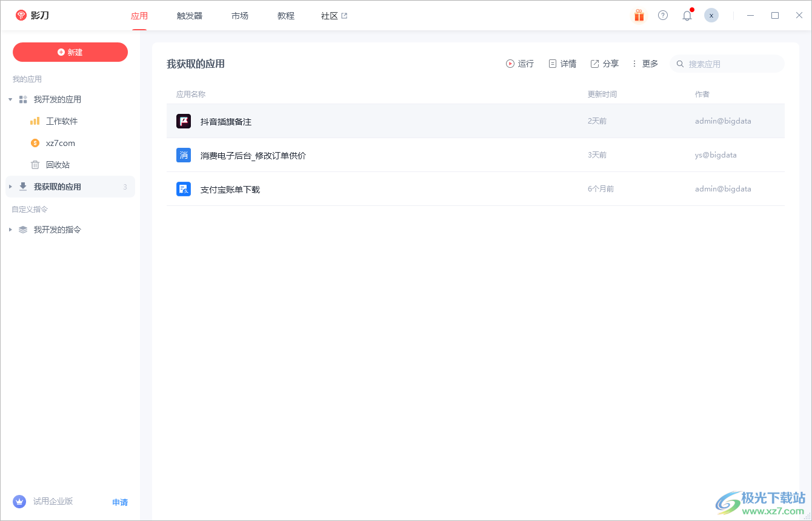Collapse the 我开发的应用 tree section
812x521 pixels.
pos(10,99)
